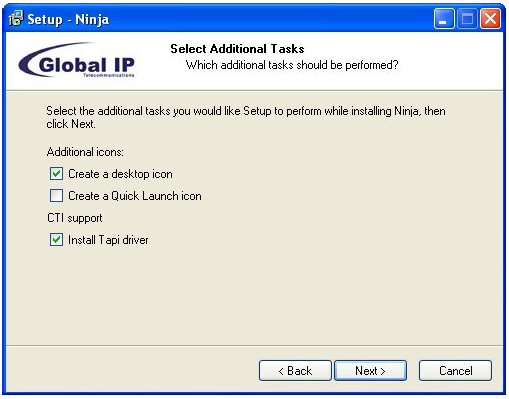Click instruction text about installing Ninja
This screenshot has width=509, height=399.
tap(246, 117)
